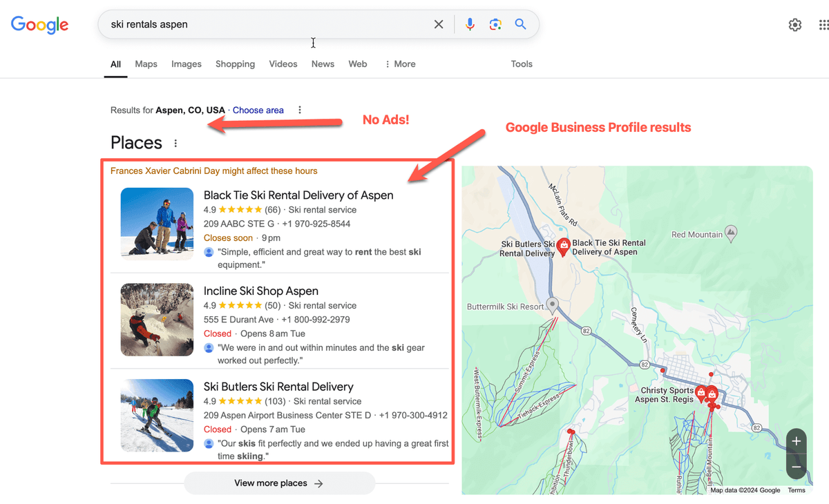Open the three-dot menu next to Places
The height and width of the screenshot is (504, 829).
(175, 143)
